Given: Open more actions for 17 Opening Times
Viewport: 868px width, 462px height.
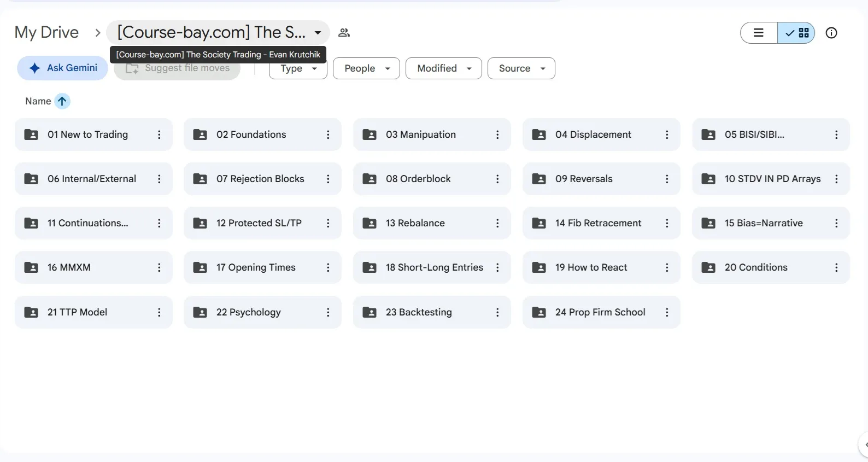Looking at the screenshot, I should (328, 267).
